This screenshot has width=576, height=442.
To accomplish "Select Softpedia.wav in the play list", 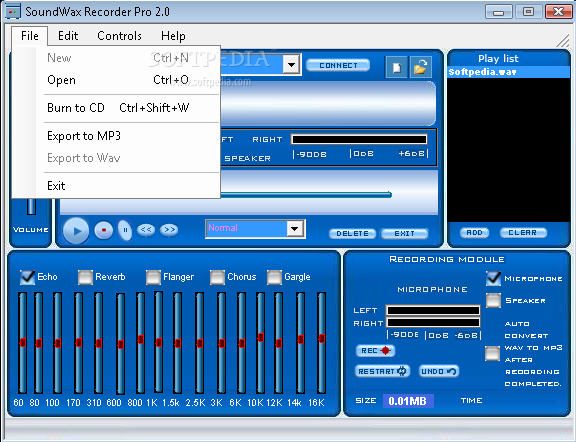I will click(508, 72).
